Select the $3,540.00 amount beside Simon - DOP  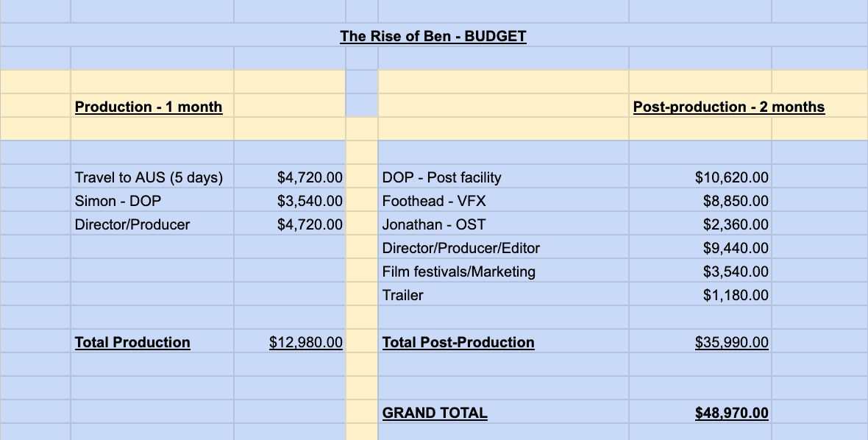[310, 201]
